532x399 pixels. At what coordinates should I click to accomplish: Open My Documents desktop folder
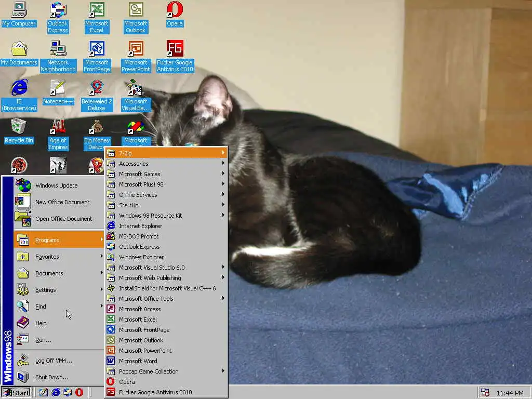19,54
